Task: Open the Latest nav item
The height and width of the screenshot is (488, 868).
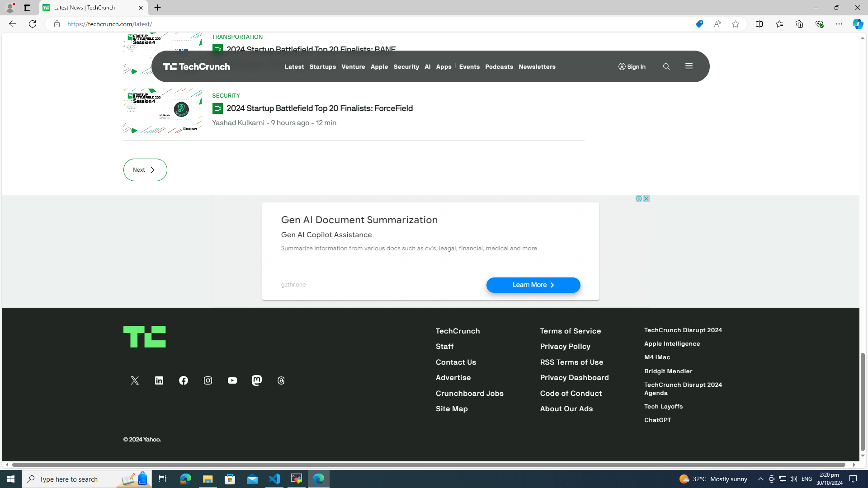Action: [294, 67]
